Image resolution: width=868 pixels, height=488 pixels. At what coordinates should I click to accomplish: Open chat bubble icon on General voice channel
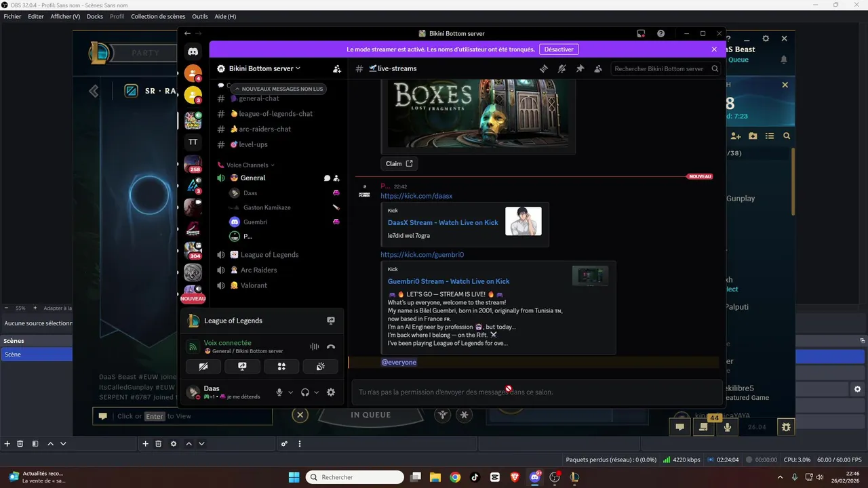[327, 178]
